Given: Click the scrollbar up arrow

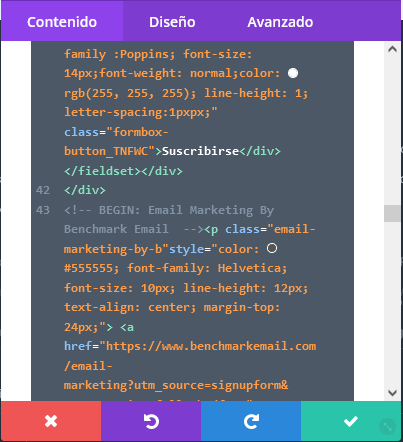Looking at the screenshot, I should pyautogui.click(x=392, y=49).
